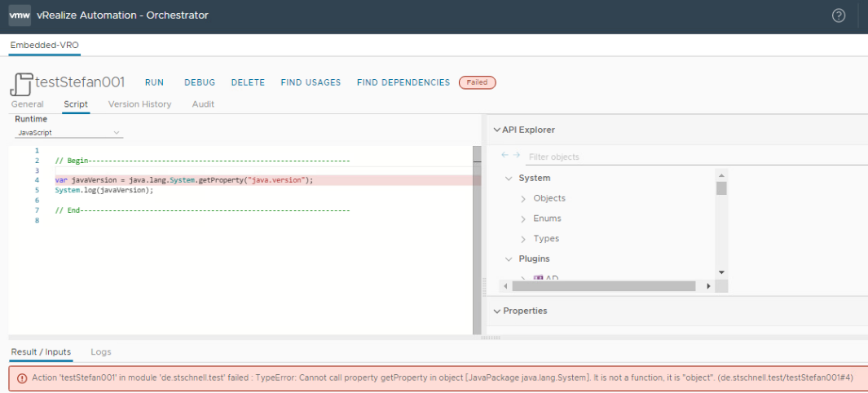The width and height of the screenshot is (868, 393).
Task: Click the vRealize Automation - Orchestrator title
Action: click(123, 15)
